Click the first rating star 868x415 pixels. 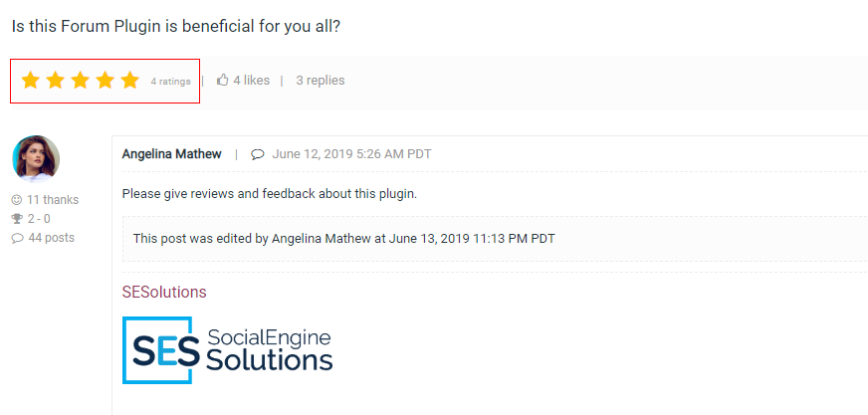31,81
